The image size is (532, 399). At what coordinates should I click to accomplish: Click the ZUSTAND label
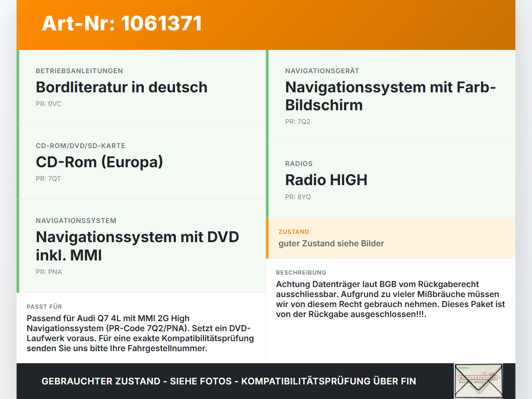pyautogui.click(x=294, y=232)
